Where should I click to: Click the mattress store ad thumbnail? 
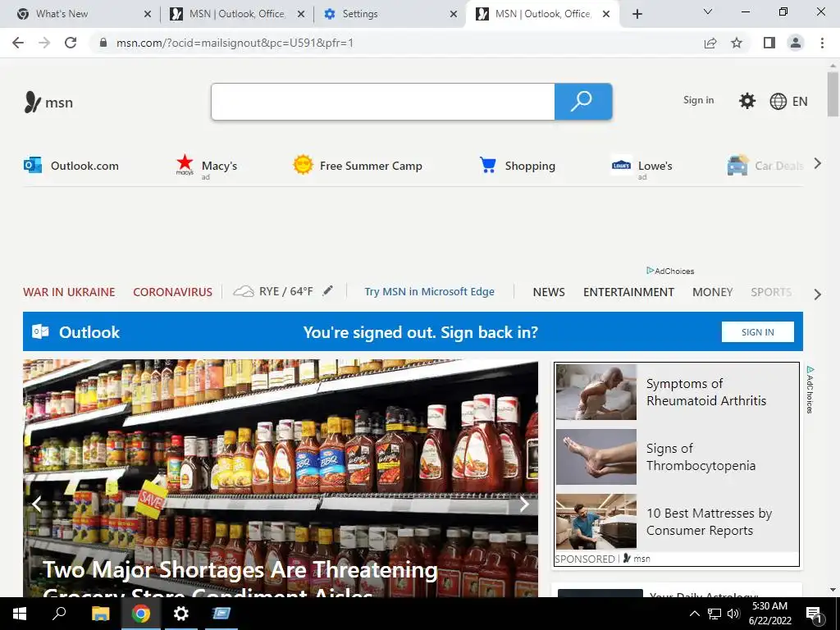coord(596,521)
